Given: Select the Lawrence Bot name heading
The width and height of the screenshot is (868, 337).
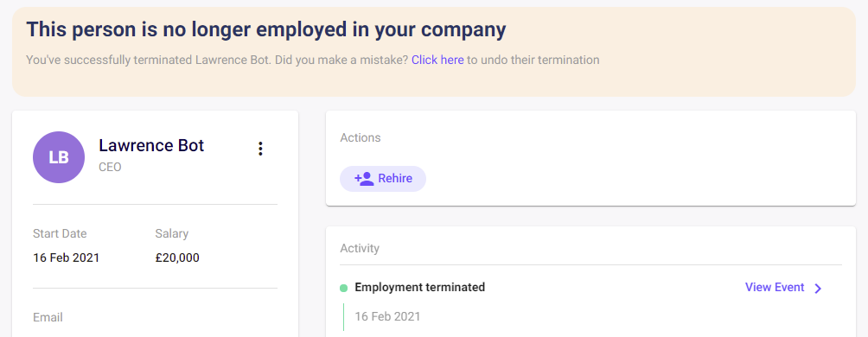Looking at the screenshot, I should [151, 145].
